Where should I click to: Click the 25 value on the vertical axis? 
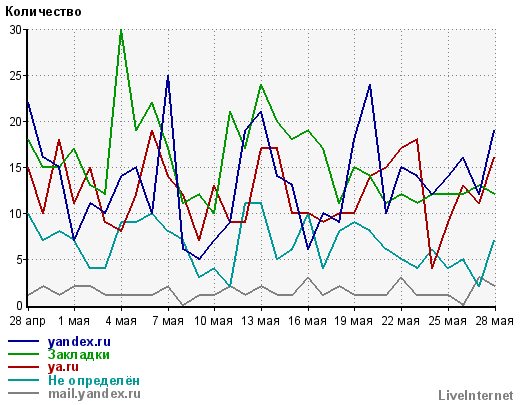16,76
